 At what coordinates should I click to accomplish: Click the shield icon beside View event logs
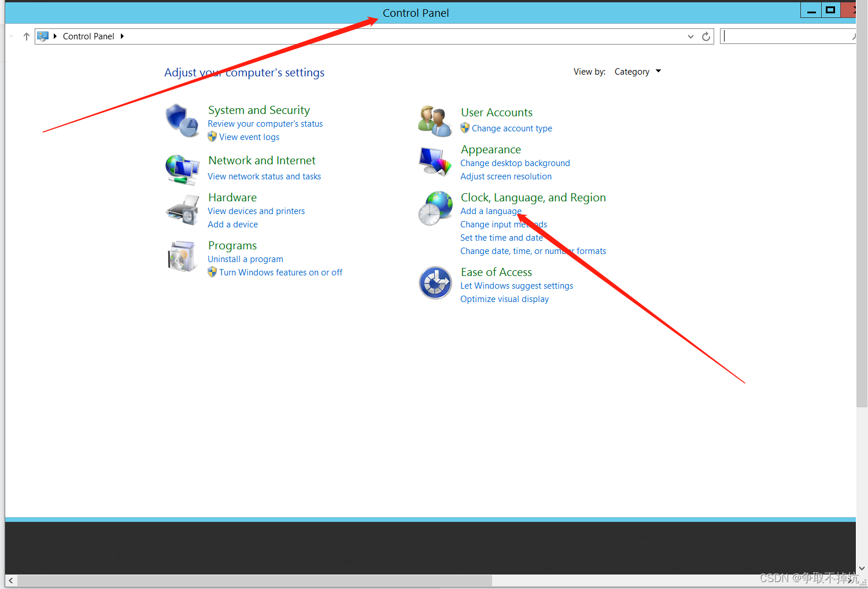(x=212, y=137)
